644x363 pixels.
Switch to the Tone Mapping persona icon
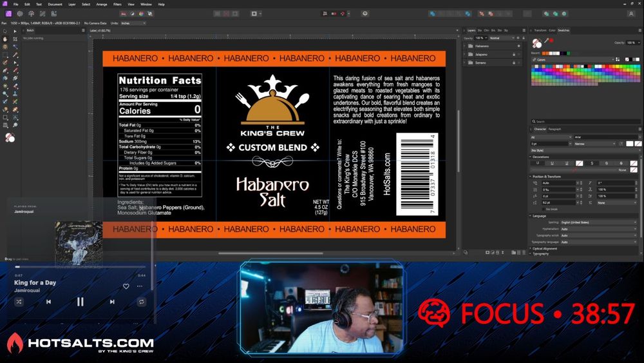coord(43,14)
